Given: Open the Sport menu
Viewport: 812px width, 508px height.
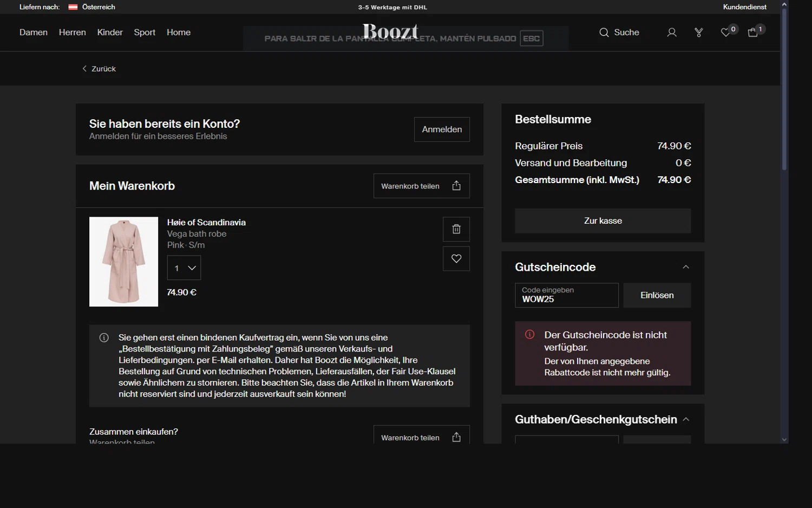Looking at the screenshot, I should [x=145, y=32].
